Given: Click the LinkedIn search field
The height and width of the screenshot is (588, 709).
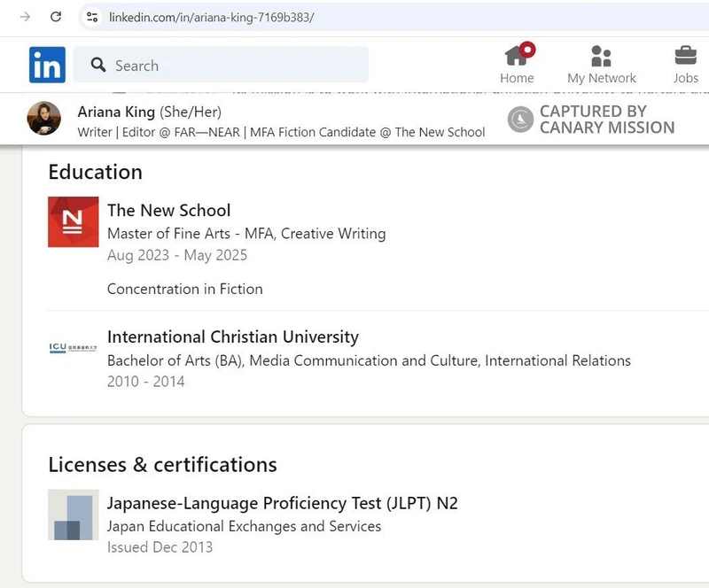Looking at the screenshot, I should click(222, 65).
